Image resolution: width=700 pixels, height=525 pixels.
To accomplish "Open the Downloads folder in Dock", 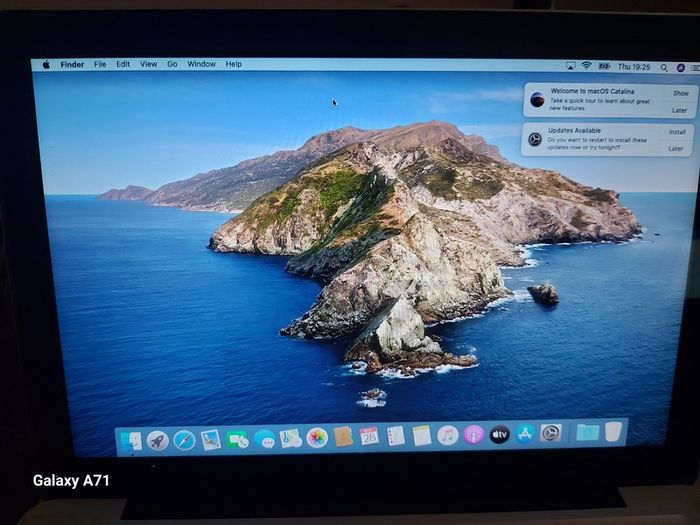I will [588, 432].
